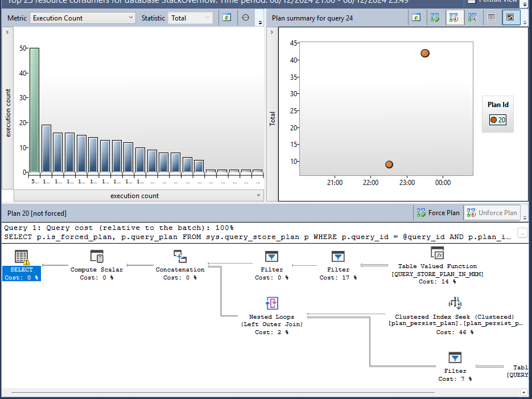Select the unforce plan toolbar icon
Viewport: 532px width, 399px height.
(454, 17)
